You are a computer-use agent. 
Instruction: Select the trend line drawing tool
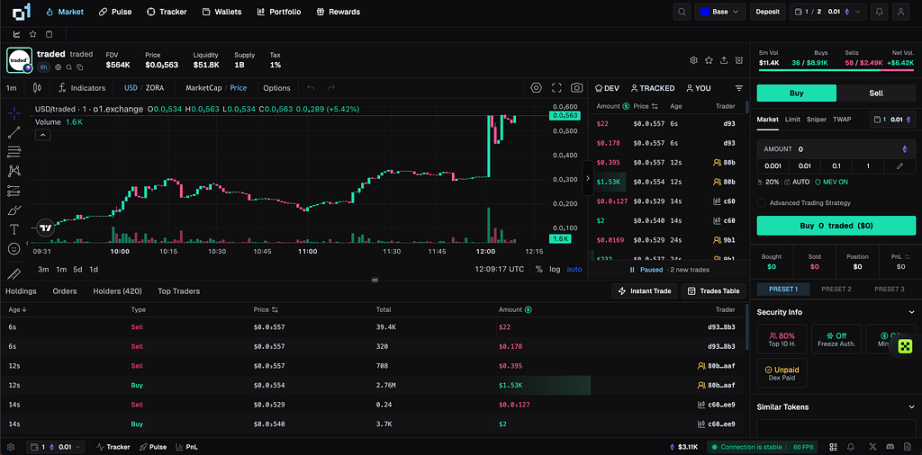click(x=14, y=132)
